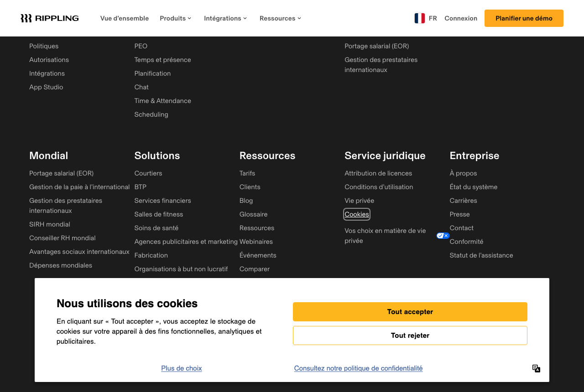Accept all cookies with Tout accepter

coord(410,312)
